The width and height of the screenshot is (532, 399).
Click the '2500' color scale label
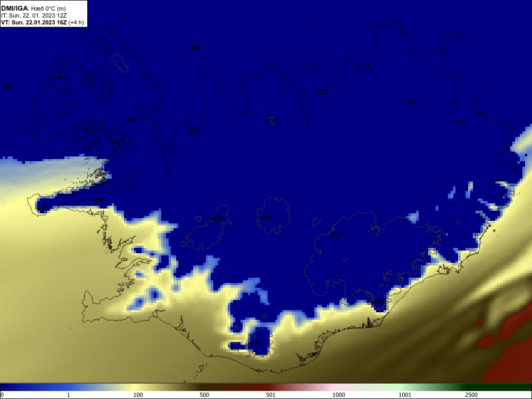[471, 395]
